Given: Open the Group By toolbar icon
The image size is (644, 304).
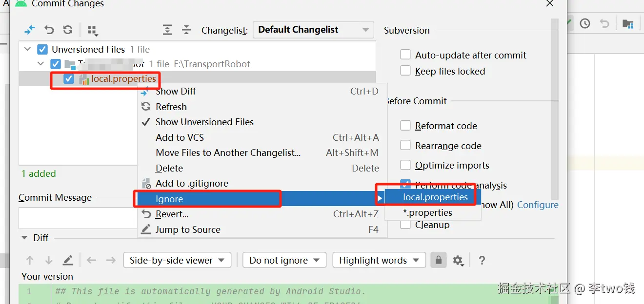Looking at the screenshot, I should coord(92,30).
